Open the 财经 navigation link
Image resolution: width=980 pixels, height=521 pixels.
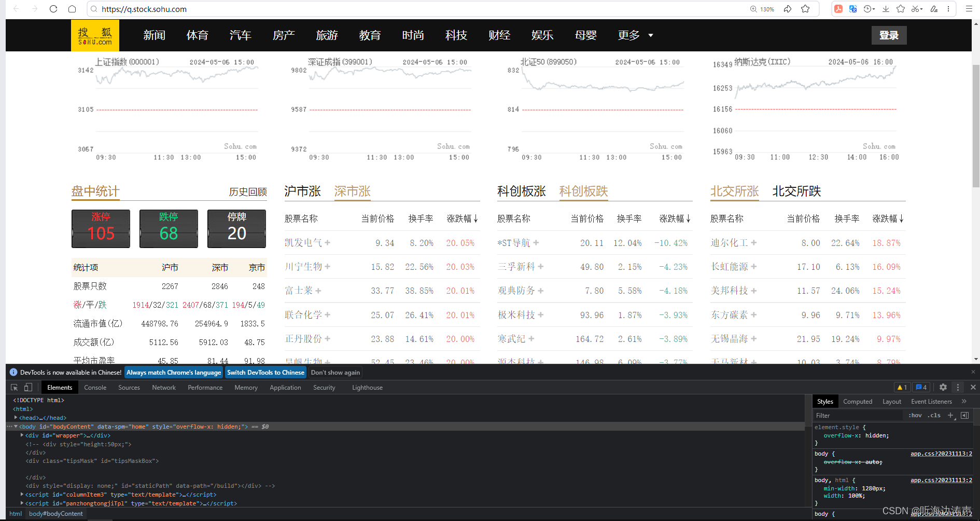[x=499, y=35]
